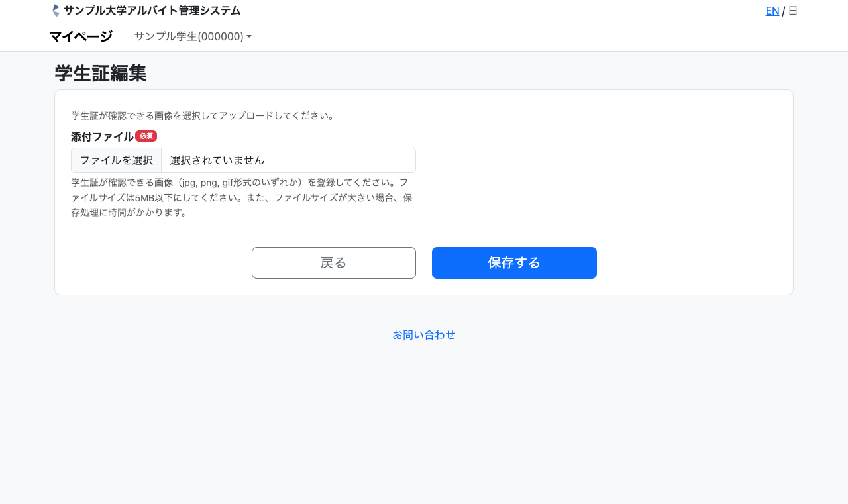Expand the caret arrow beside サンプル学生(000000)

tap(249, 37)
